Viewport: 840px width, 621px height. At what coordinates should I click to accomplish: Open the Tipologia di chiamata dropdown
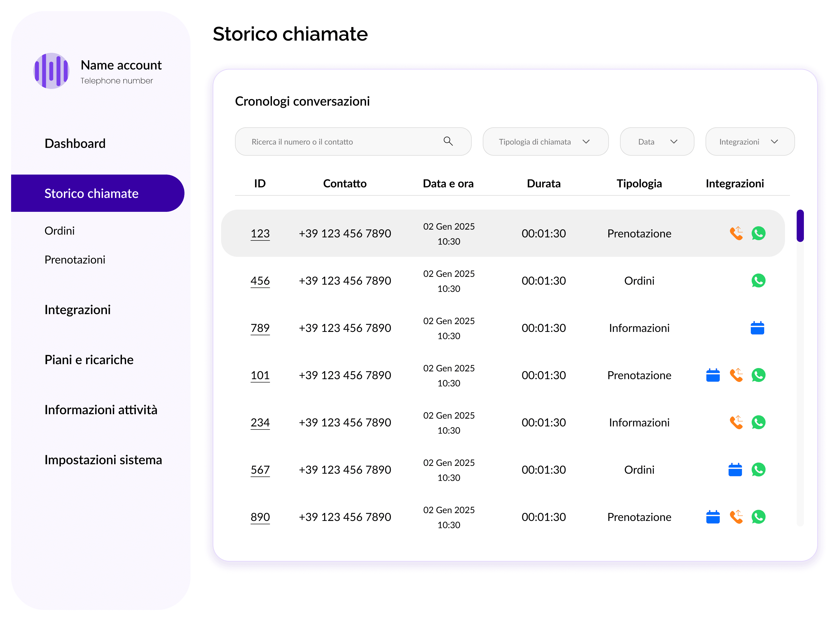(545, 141)
